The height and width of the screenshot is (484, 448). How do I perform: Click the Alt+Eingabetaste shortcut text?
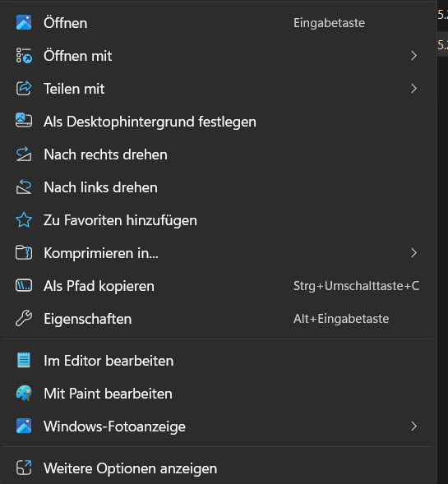[341, 319]
